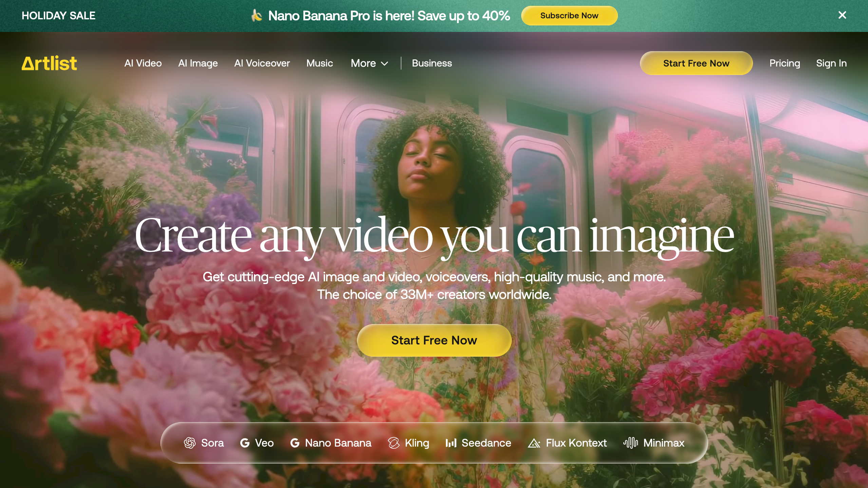
Task: Click the Seedance bars icon
Action: (451, 443)
